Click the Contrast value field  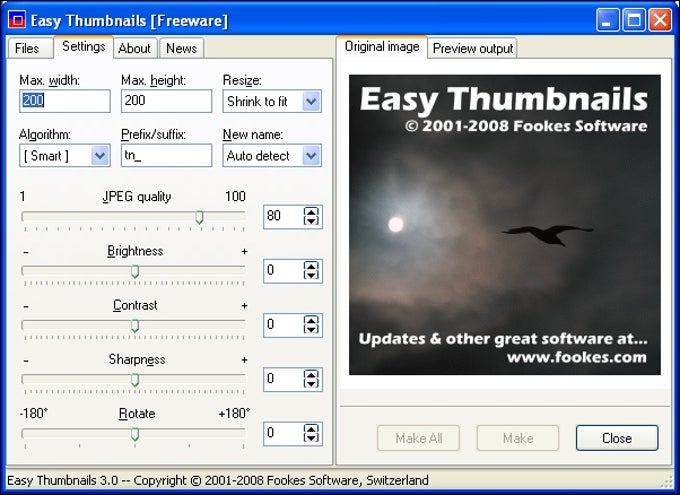[284, 325]
